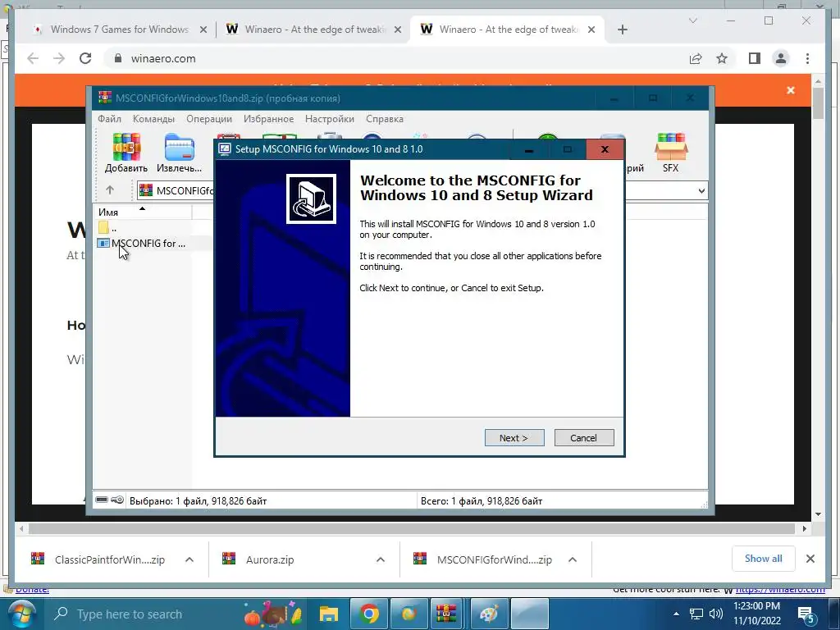The width and height of the screenshot is (840, 630).
Task: Click the Start button
Action: (x=21, y=614)
